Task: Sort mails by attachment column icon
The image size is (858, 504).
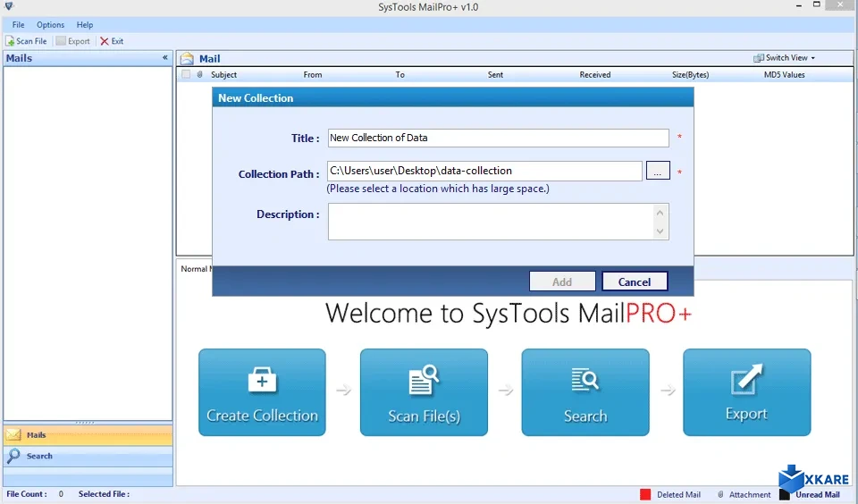Action: click(x=199, y=74)
